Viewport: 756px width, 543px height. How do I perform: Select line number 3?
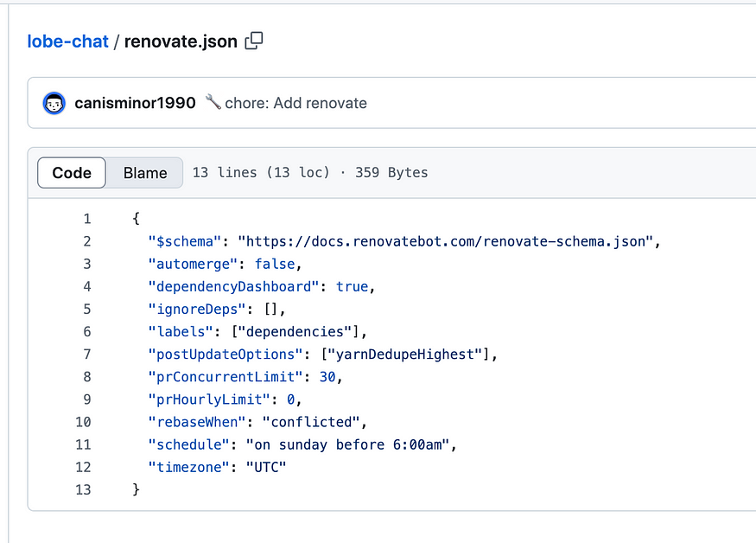pyautogui.click(x=86, y=264)
